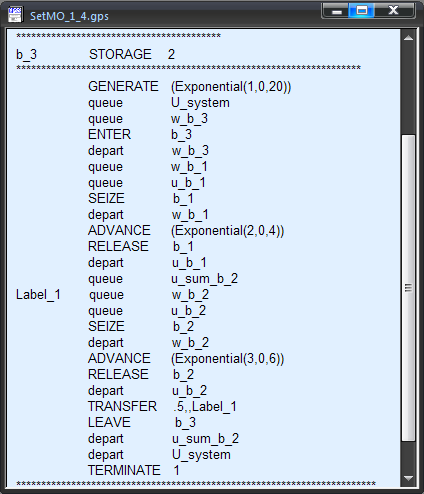Click the LEAVE b_3 statement
The height and width of the screenshot is (494, 424).
click(142, 422)
